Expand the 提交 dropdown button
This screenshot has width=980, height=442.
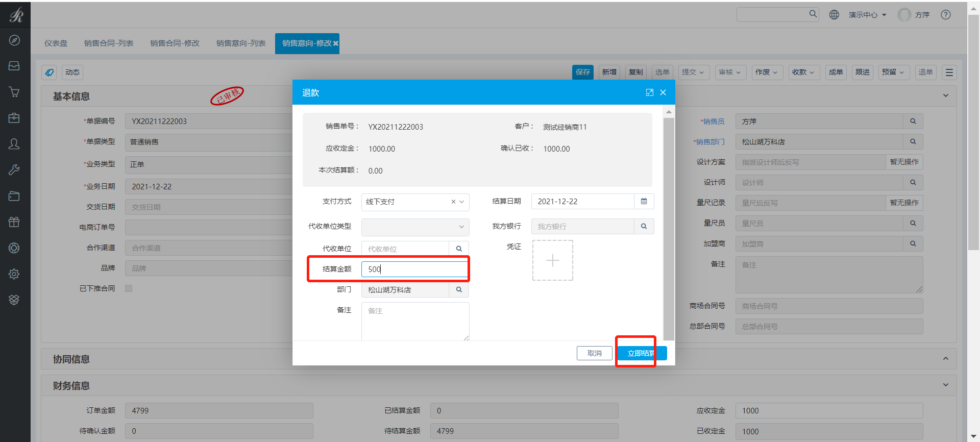(693, 72)
